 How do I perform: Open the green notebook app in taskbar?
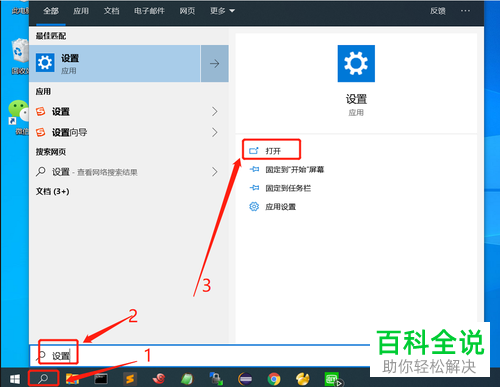point(187,379)
